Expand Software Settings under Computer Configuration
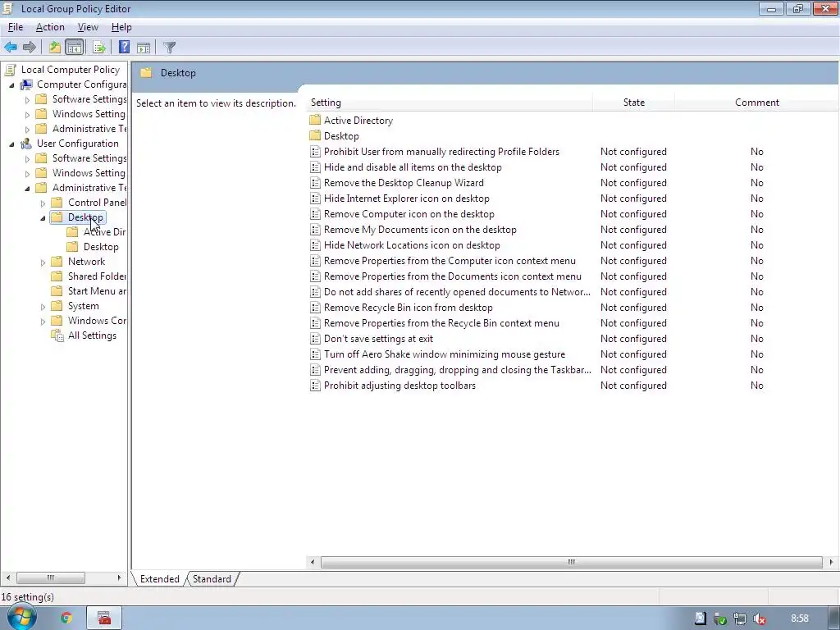This screenshot has height=630, width=840. click(27, 99)
